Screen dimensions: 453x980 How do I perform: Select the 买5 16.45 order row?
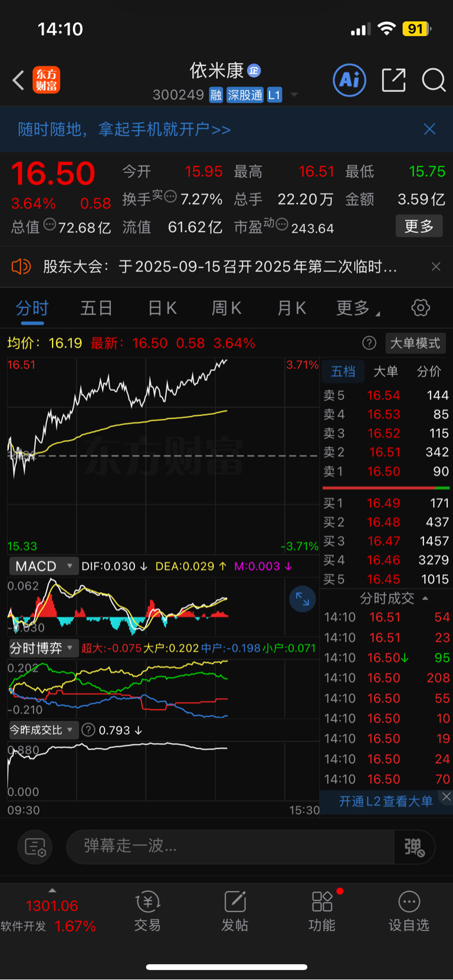click(x=386, y=579)
